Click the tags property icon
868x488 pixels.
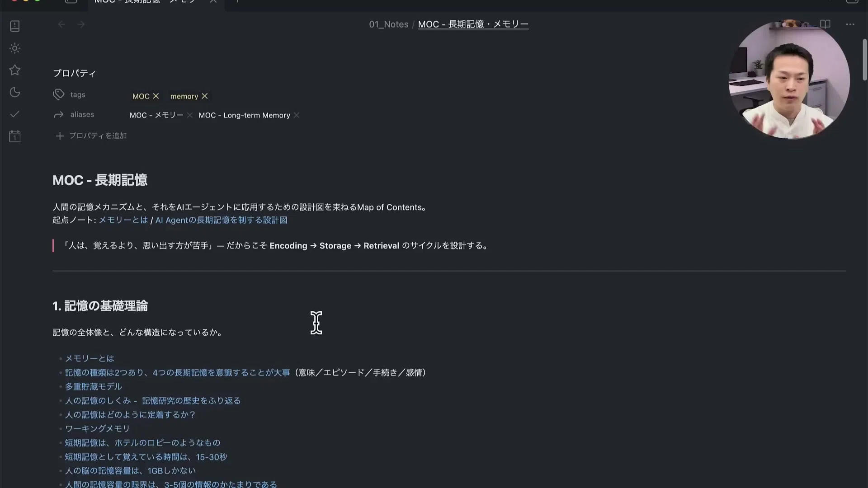click(x=59, y=94)
